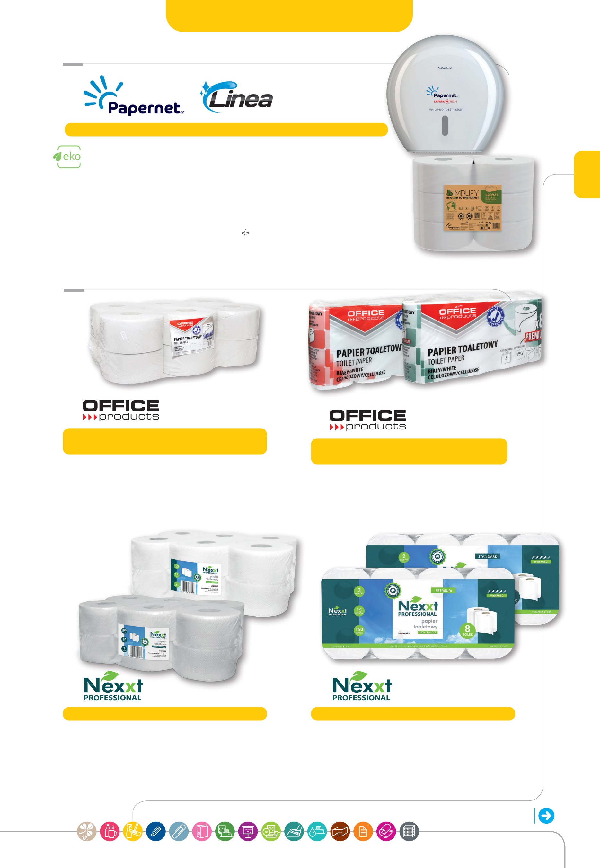The height and width of the screenshot is (868, 600).
Task: Open the green LCD printer equipment icon
Action: tap(225, 831)
